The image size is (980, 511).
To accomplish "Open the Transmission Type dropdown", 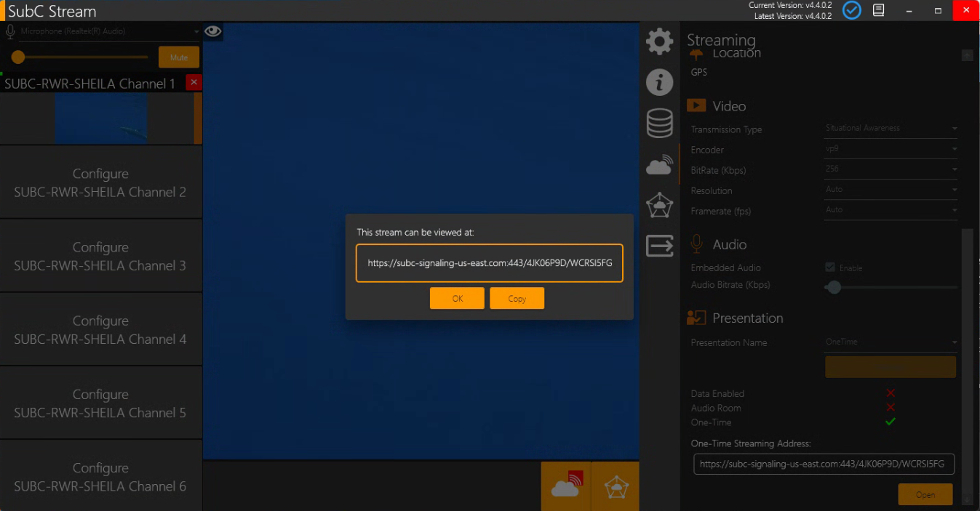I will [891, 129].
